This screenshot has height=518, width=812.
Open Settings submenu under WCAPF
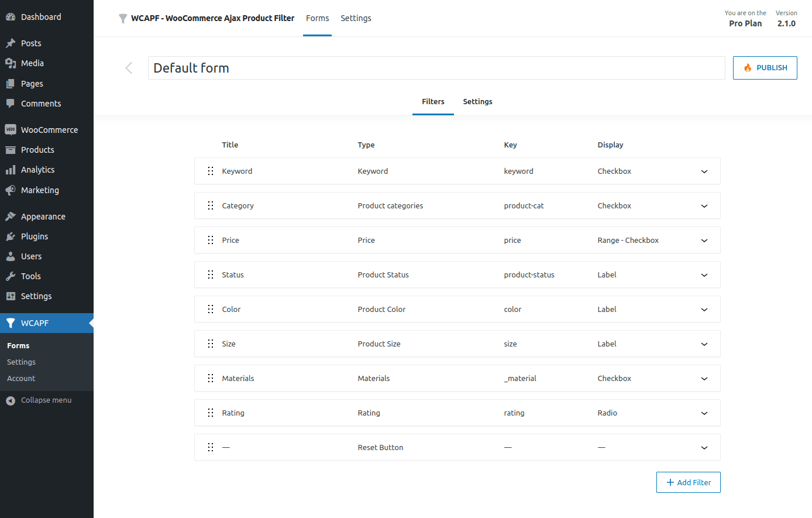click(x=21, y=362)
